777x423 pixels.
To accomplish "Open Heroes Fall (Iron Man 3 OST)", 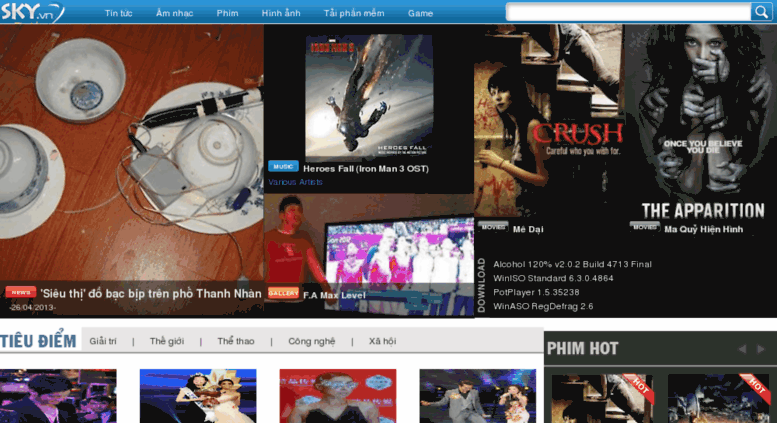I will (366, 169).
